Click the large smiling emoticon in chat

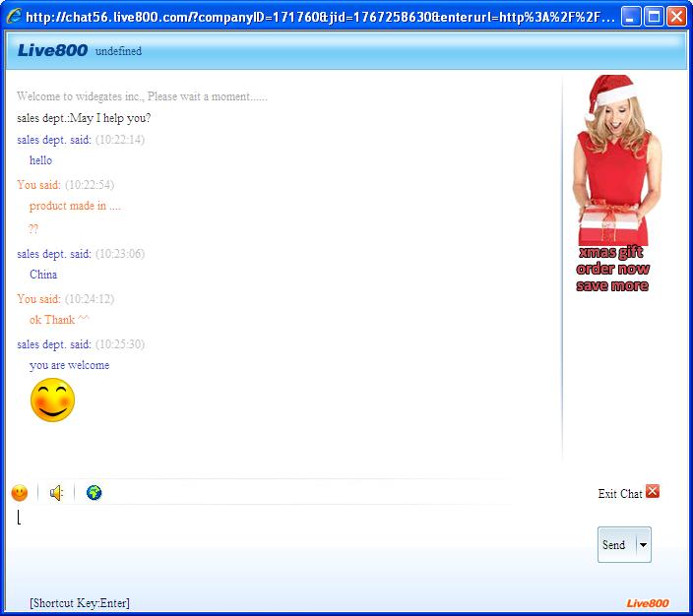[52, 400]
